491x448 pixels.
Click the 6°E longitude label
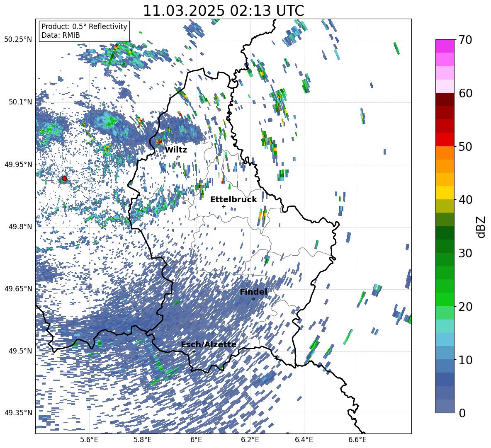coord(196,440)
